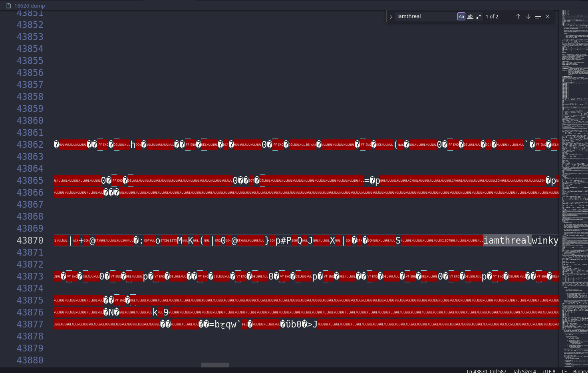Click the horizontal scrollbar thumb
Viewport: 588px width, 373px height.
click(x=215, y=365)
